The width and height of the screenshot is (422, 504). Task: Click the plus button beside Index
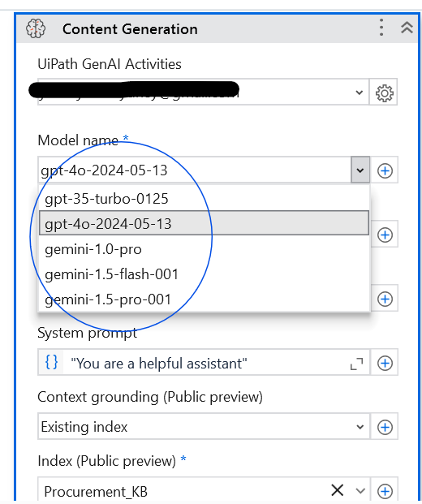coord(385,491)
